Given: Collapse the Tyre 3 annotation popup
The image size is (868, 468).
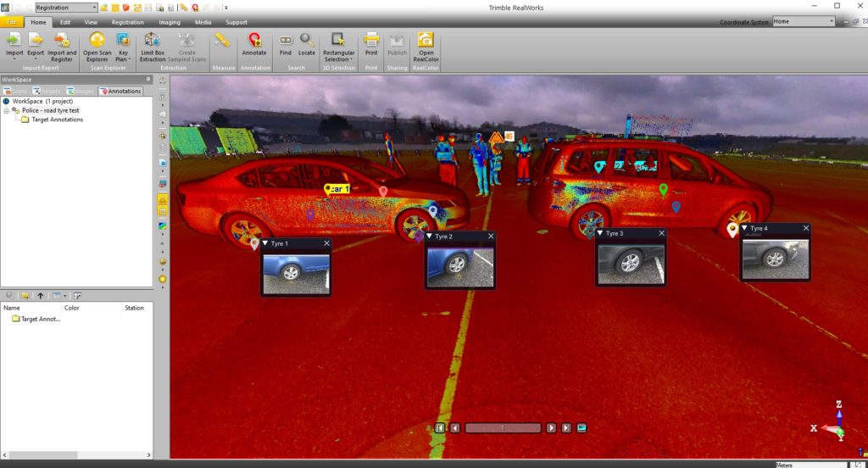Looking at the screenshot, I should point(601,233).
